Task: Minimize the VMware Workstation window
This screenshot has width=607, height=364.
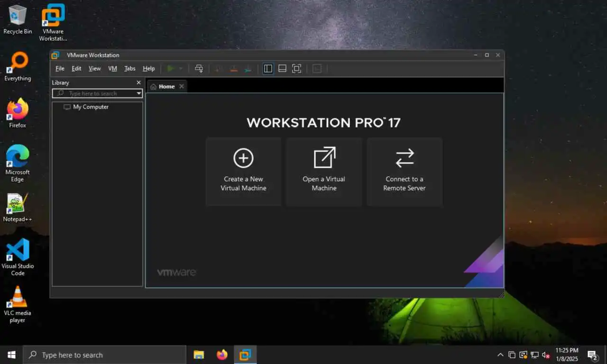Action: point(476,55)
